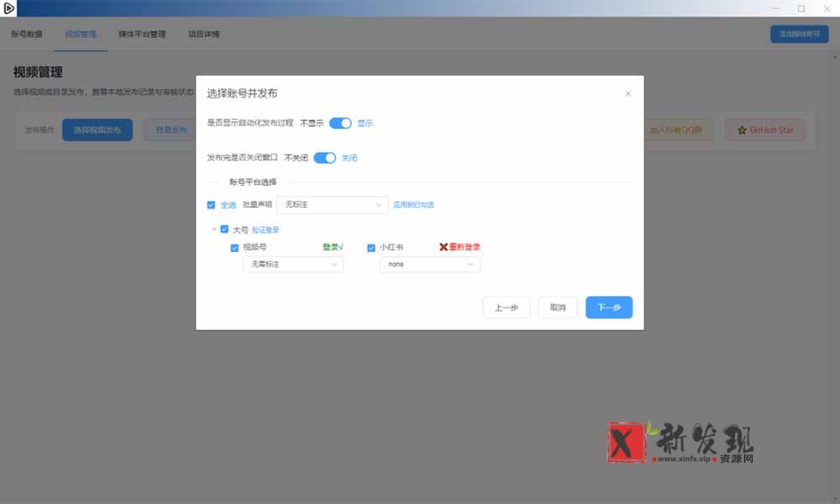Switch to the 账号数据 tab
The height and width of the screenshot is (504, 840).
click(27, 34)
